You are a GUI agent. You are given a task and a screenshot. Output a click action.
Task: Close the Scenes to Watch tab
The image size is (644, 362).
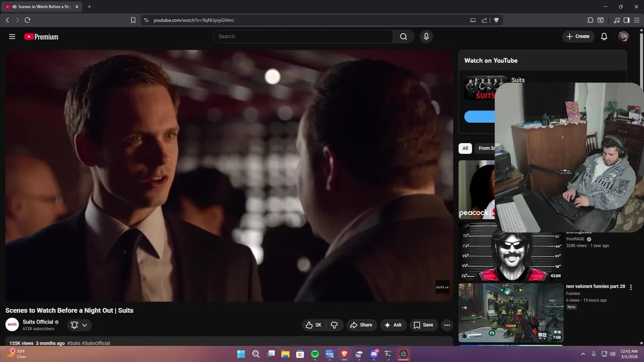[x=77, y=7]
